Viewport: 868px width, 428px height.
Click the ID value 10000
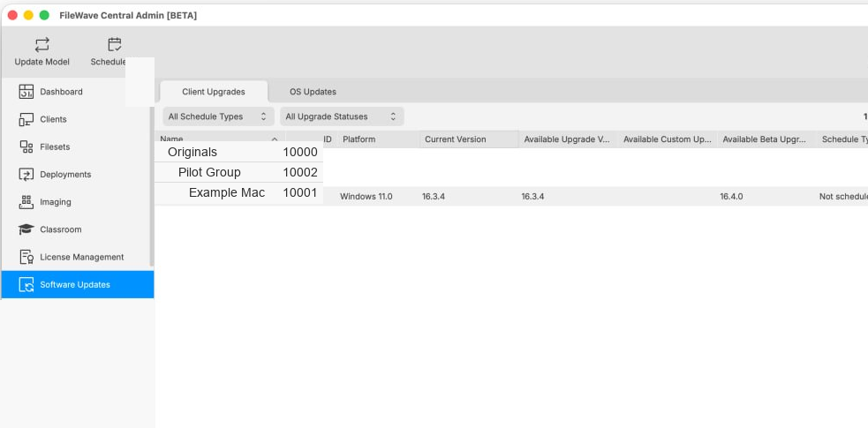(x=300, y=152)
